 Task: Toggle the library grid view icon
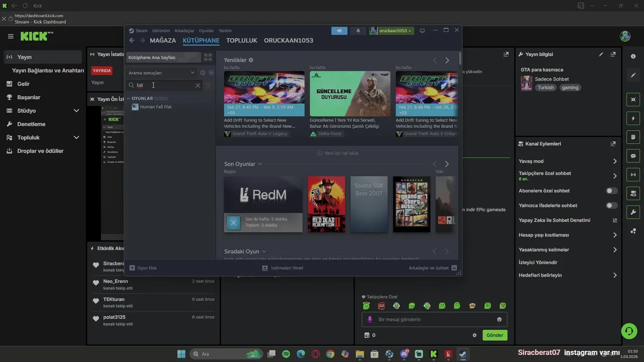[x=208, y=57]
